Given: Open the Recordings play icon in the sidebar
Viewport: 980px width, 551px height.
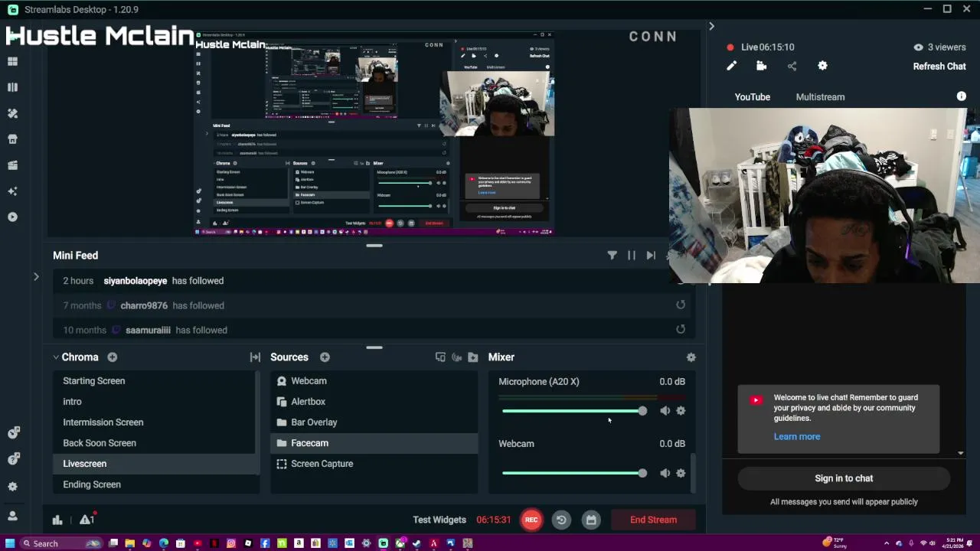Looking at the screenshot, I should [x=12, y=217].
